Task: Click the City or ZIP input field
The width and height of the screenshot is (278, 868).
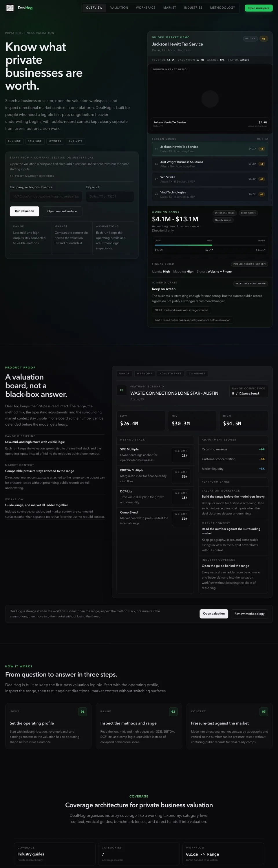Action: [x=110, y=196]
